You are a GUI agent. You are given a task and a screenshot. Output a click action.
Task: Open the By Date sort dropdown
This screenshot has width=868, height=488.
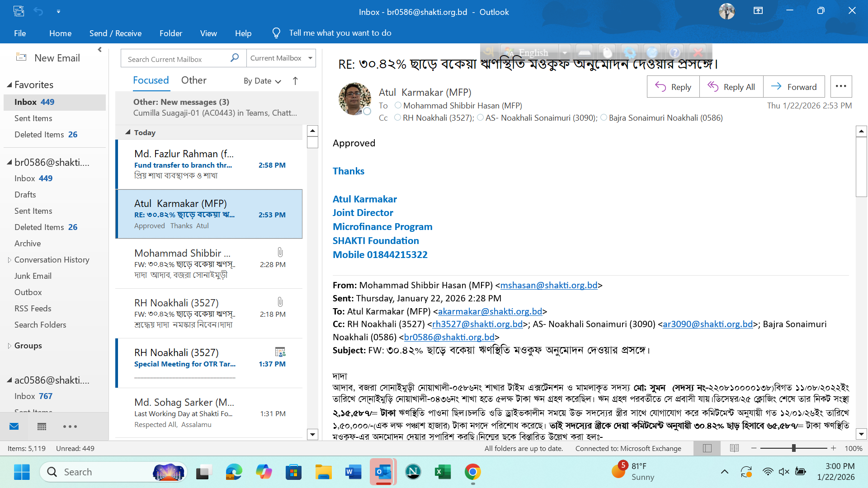click(x=262, y=81)
